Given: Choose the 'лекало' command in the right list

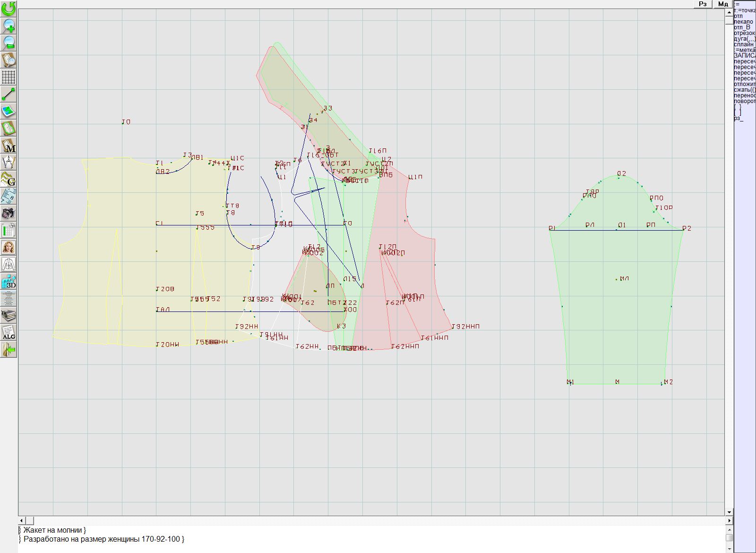Looking at the screenshot, I should click(x=744, y=22).
